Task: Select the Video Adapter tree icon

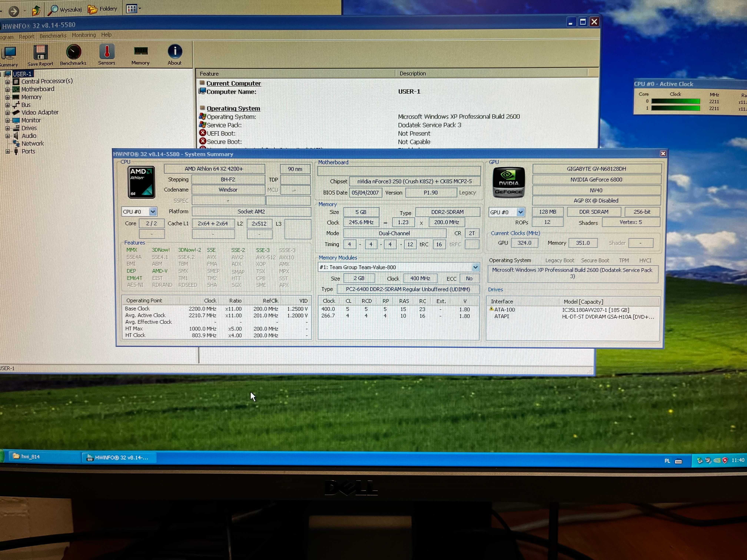Action: (16, 112)
